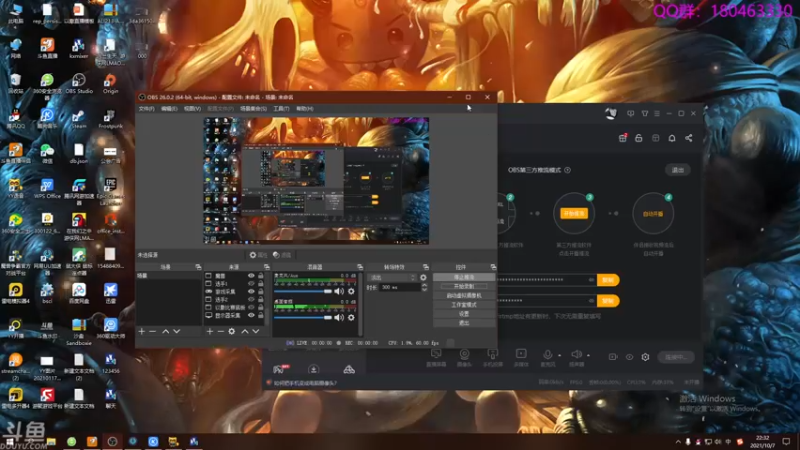The image size is (800, 450).
Task: Open transition properties gear next to 淡出
Action: [423, 278]
